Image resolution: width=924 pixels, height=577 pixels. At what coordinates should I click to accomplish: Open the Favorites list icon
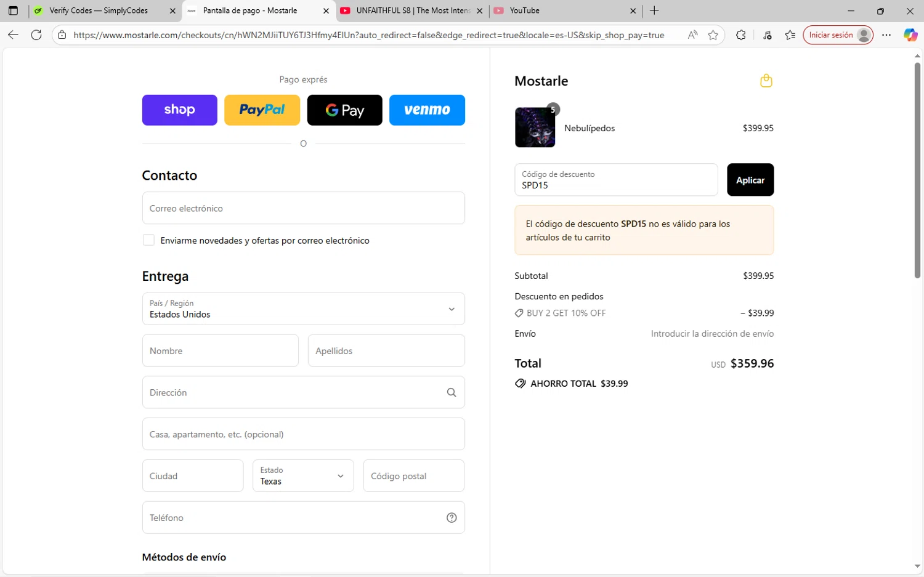pos(790,35)
